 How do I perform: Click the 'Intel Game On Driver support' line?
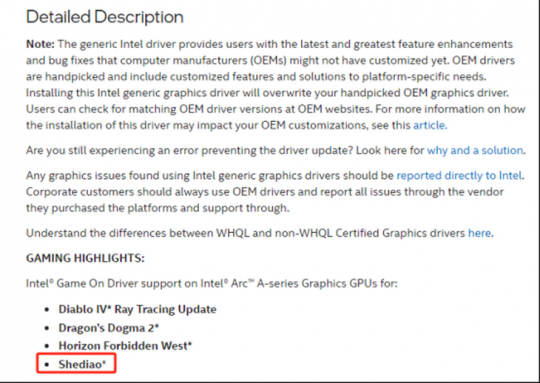click(212, 283)
